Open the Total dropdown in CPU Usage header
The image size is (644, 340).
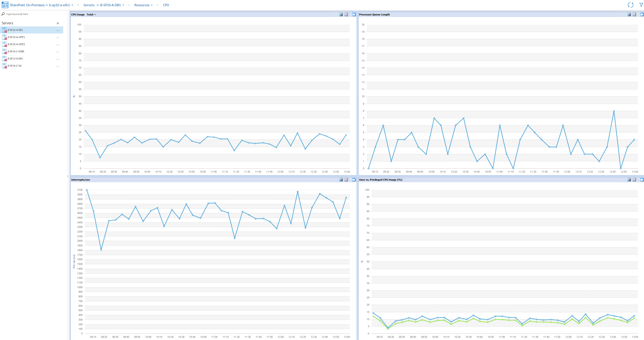coord(91,15)
